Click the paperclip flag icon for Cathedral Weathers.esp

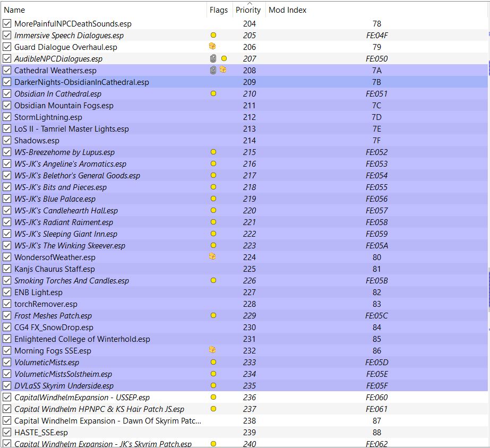[213, 70]
